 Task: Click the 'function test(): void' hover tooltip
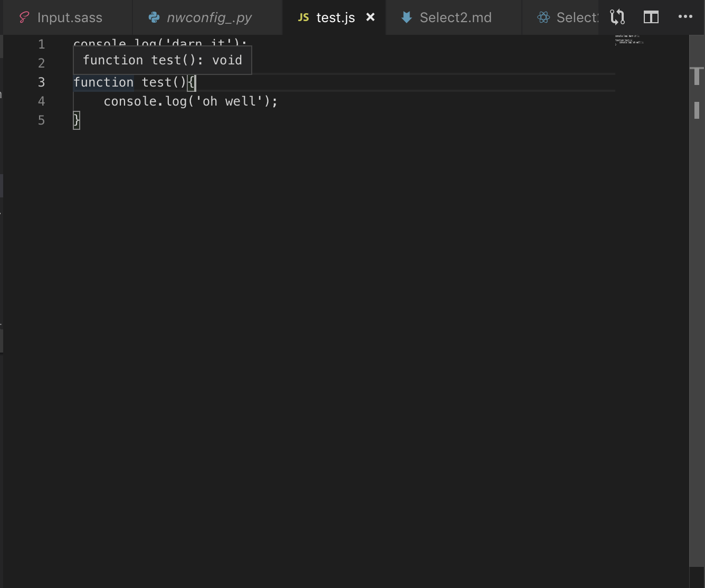coord(163,60)
